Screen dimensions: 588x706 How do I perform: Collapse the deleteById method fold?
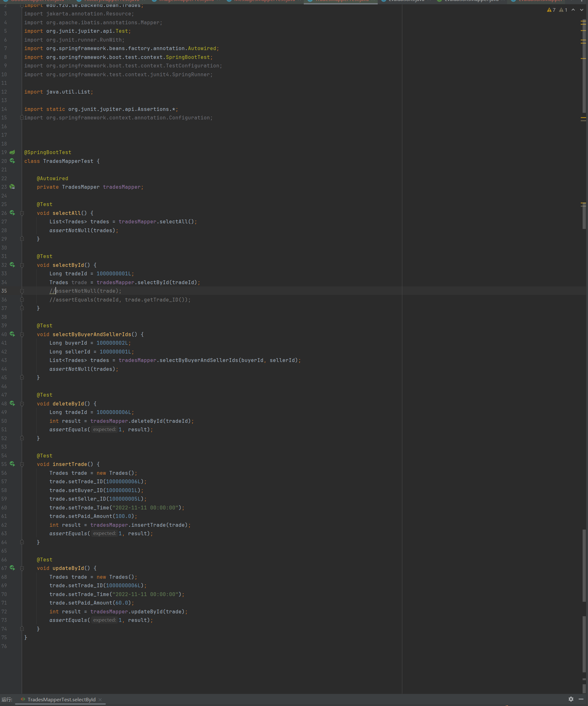(x=22, y=404)
